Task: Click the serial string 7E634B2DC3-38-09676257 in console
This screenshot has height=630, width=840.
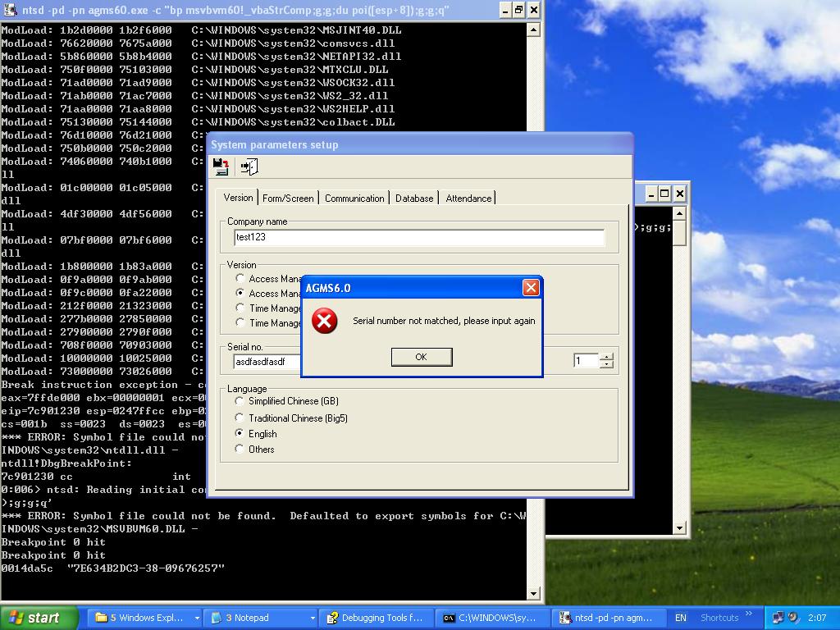Action: click(146, 568)
